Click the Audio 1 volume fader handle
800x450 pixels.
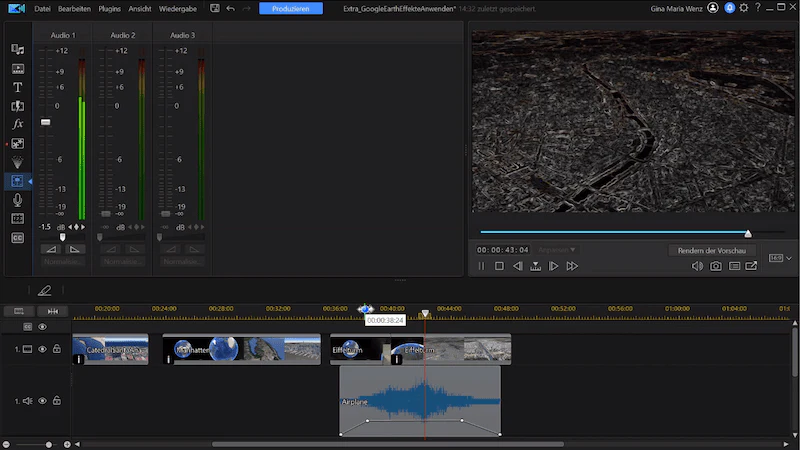point(45,122)
